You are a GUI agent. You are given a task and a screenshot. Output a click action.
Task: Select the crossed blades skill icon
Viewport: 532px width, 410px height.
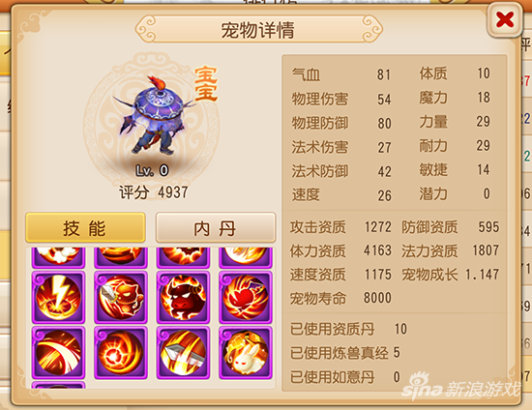[x=183, y=353]
